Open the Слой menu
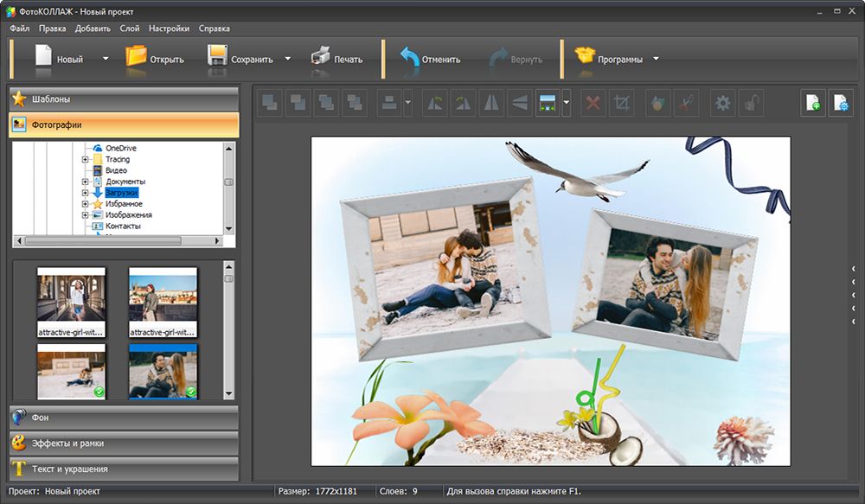This screenshot has width=865, height=504. click(130, 29)
